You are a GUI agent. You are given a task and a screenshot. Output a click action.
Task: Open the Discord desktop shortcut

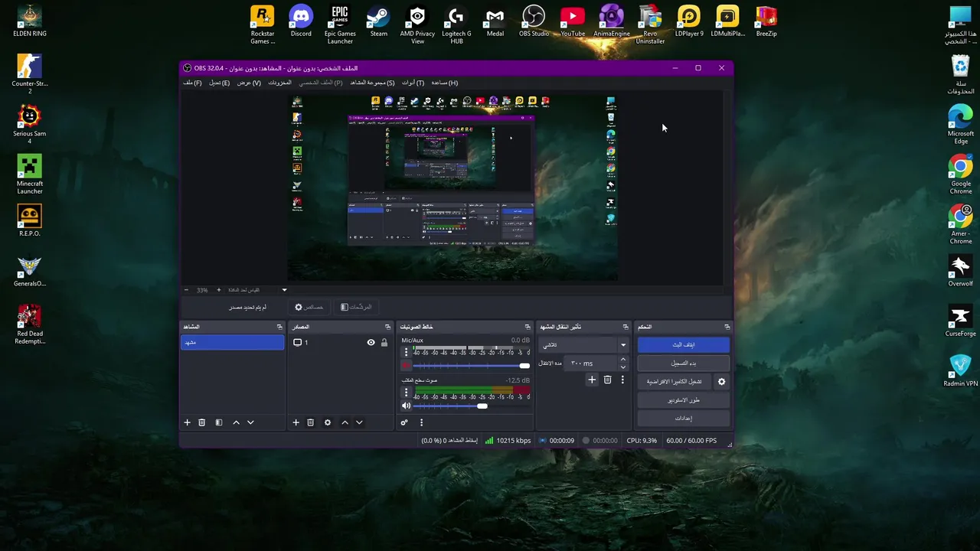[x=301, y=22]
